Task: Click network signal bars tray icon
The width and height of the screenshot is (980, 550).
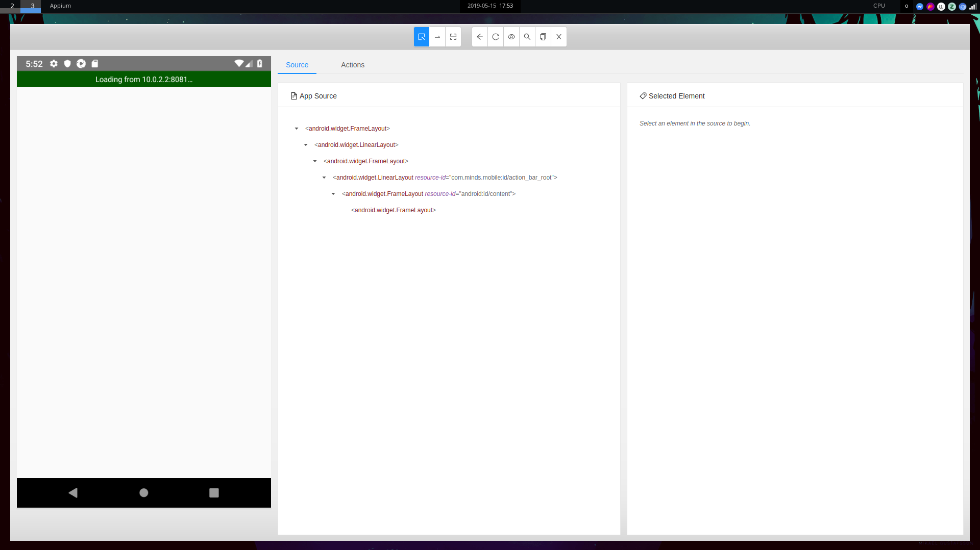Action: click(x=973, y=7)
